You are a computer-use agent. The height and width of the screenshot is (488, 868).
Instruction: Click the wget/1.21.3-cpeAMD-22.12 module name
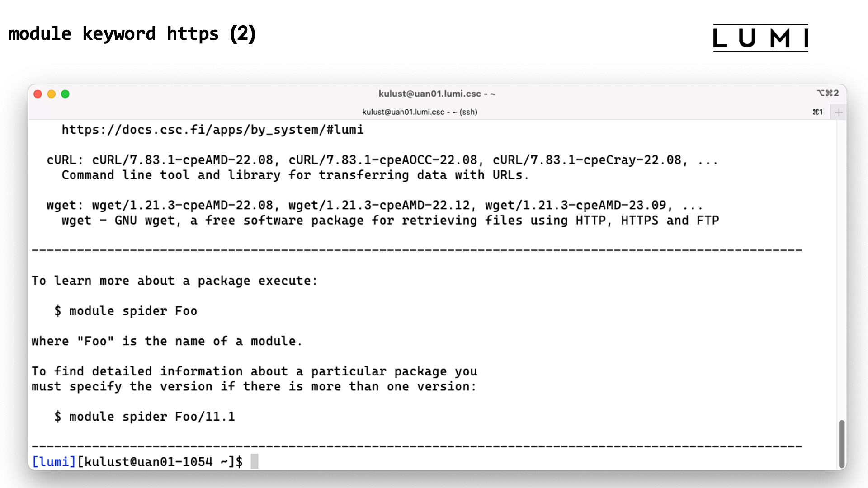point(379,205)
